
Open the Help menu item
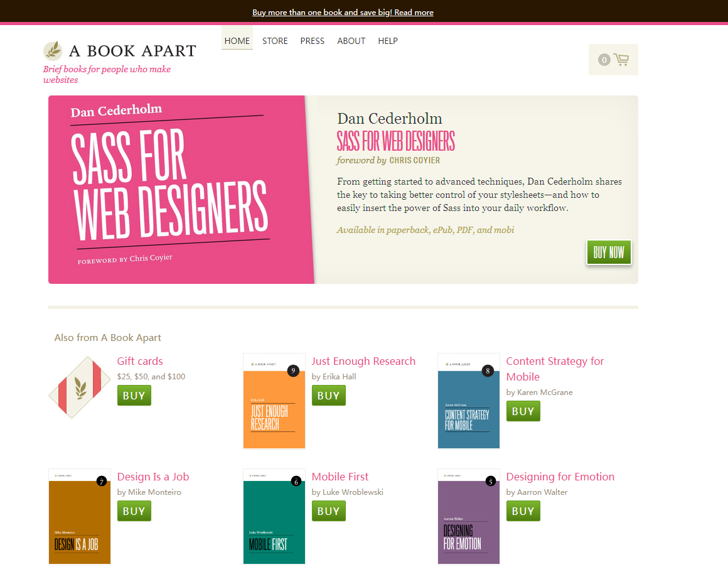click(388, 41)
